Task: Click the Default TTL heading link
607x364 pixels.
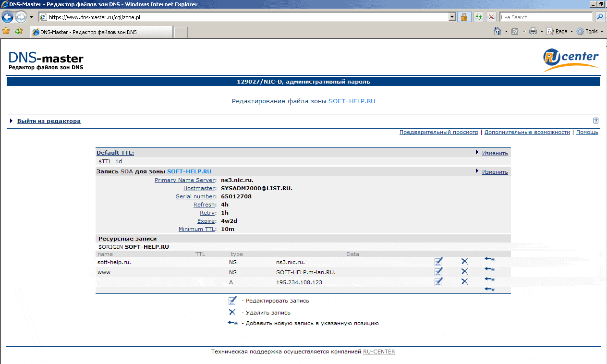Action: (x=115, y=153)
